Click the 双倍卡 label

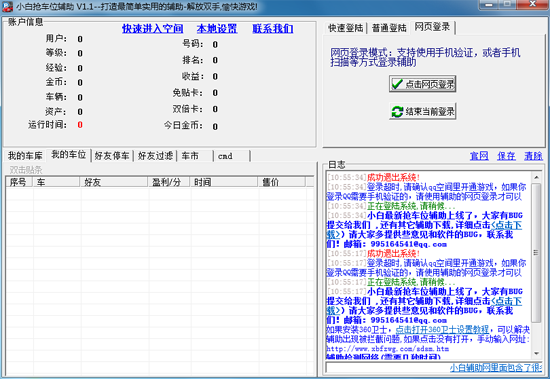(x=187, y=109)
